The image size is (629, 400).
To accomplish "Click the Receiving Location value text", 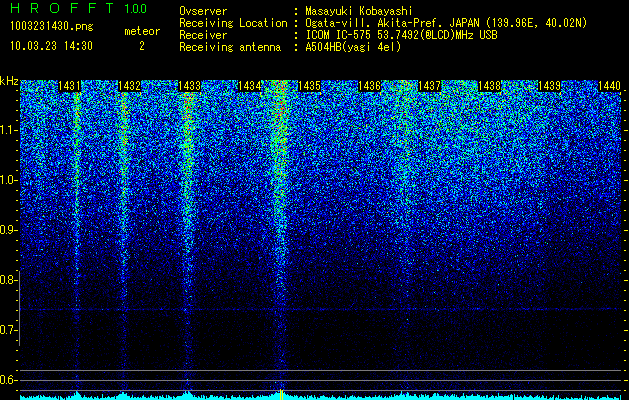I will coord(446,23).
